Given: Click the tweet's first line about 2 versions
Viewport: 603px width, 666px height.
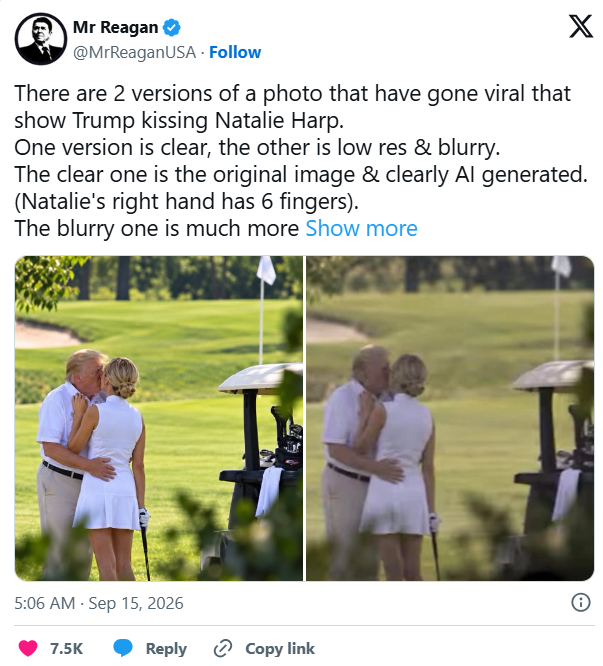Looking at the screenshot, I should (293, 93).
